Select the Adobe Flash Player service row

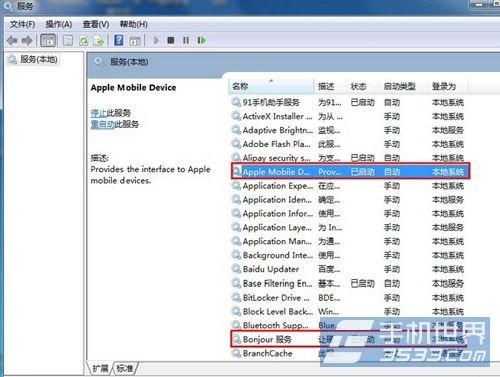(x=348, y=144)
